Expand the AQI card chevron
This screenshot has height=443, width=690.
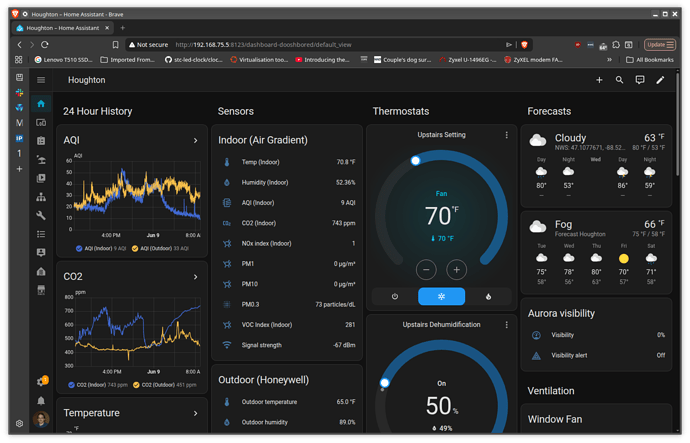pyautogui.click(x=195, y=141)
